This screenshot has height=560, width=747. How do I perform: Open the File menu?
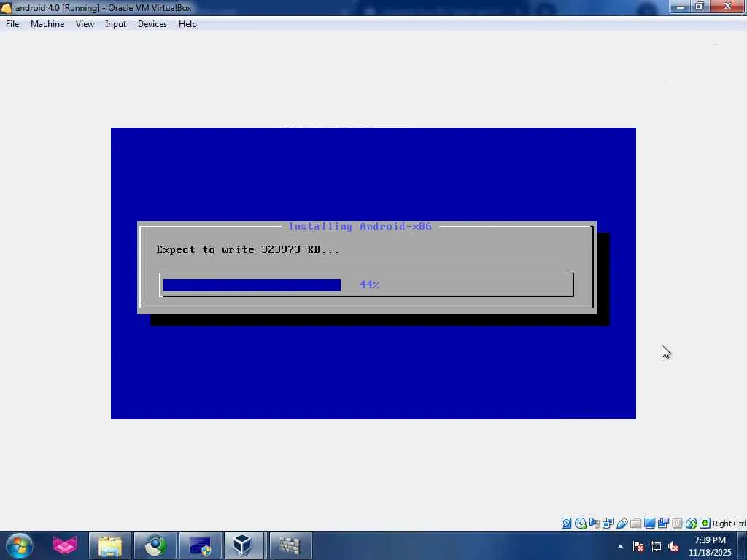tap(12, 24)
